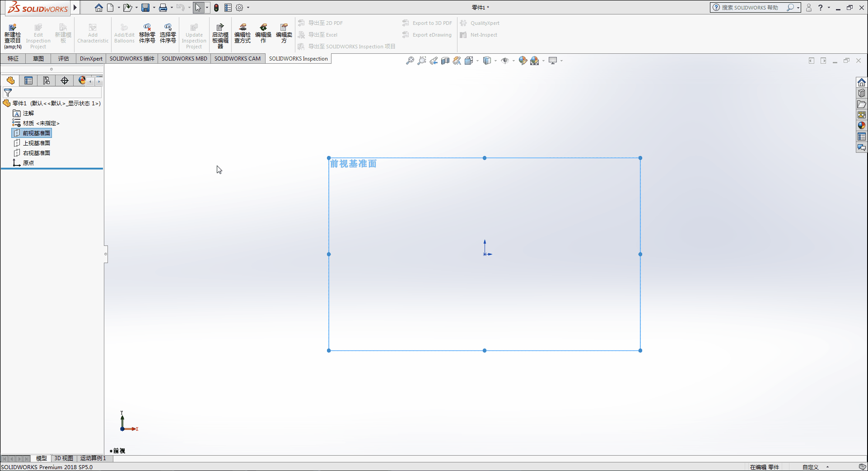Open File Explorer folder icon in task pane
This screenshot has height=471, width=868.
point(862,104)
